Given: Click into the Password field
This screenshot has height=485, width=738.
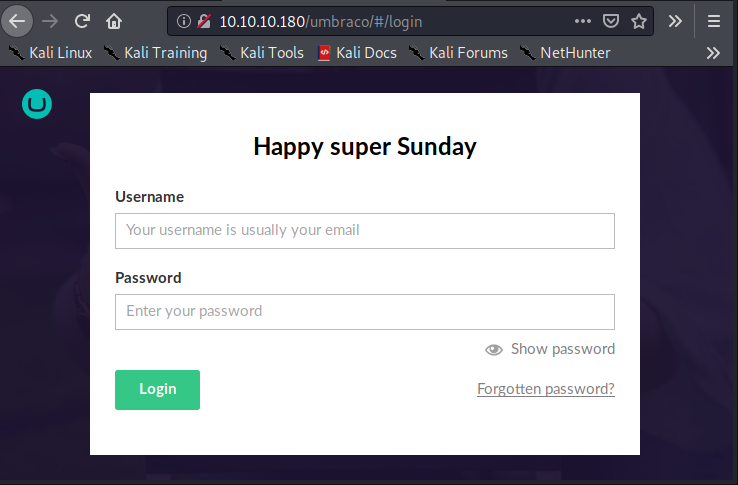Looking at the screenshot, I should (364, 311).
